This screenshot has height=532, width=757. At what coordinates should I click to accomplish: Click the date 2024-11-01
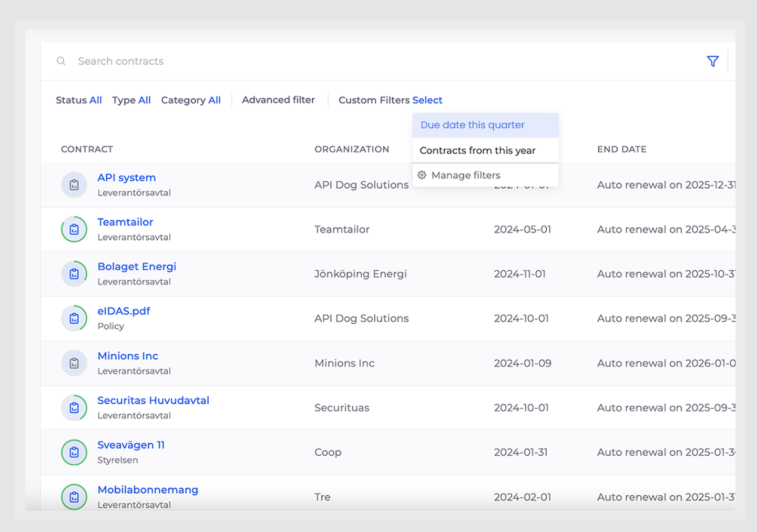(520, 274)
